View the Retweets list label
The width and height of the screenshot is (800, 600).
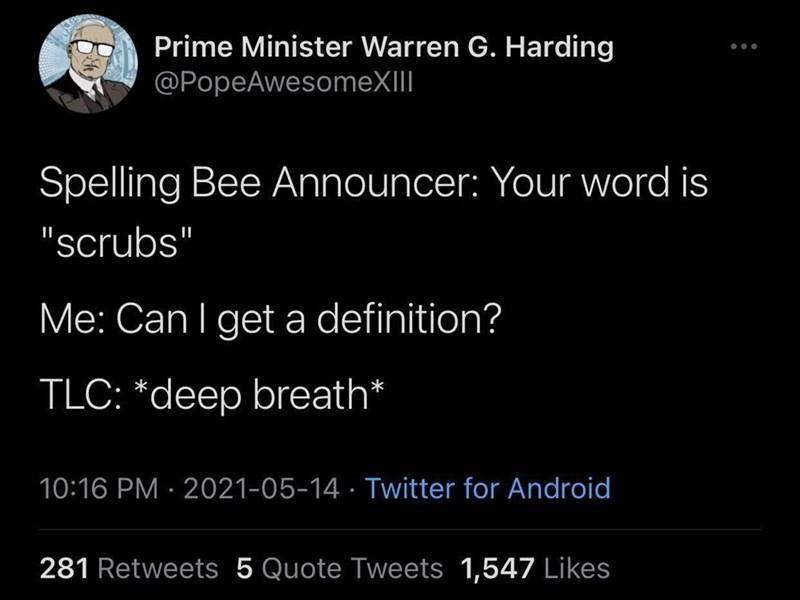(x=157, y=569)
